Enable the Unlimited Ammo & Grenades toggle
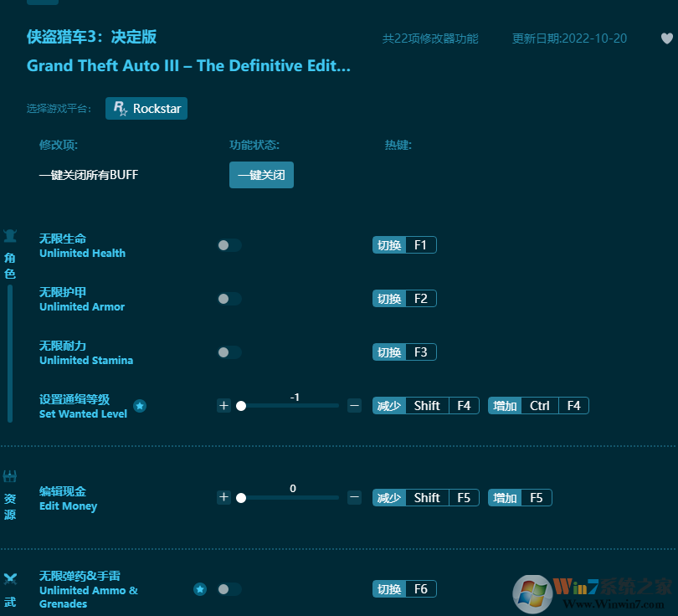The image size is (678, 616). coord(229,588)
